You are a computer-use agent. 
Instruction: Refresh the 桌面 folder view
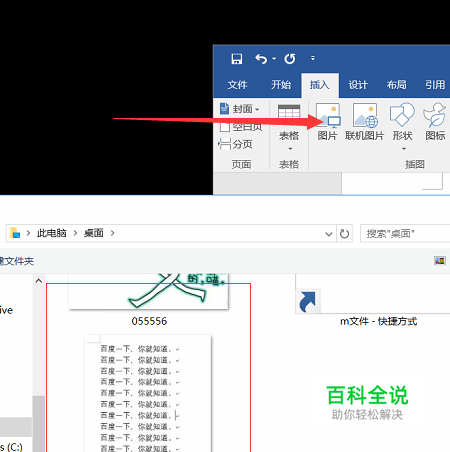coord(344,234)
